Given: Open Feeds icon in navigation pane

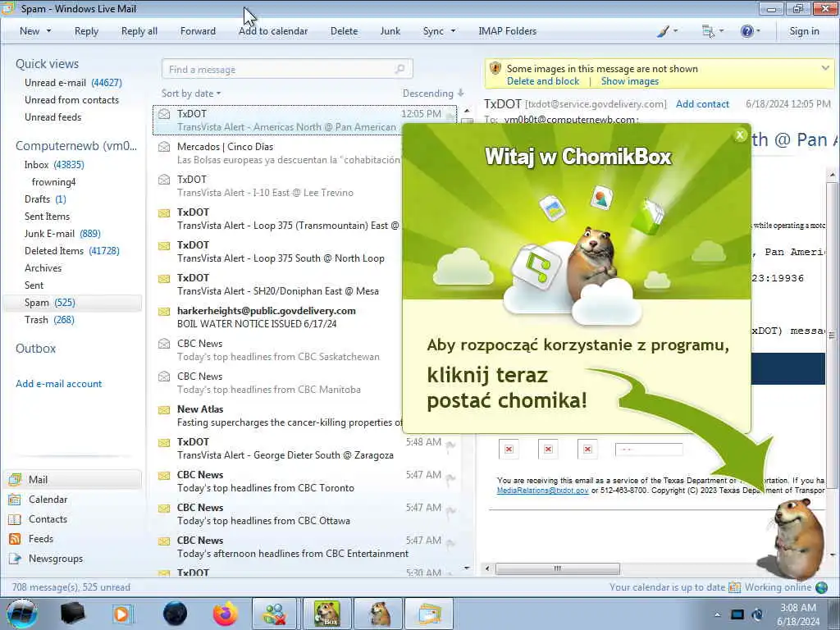Looking at the screenshot, I should [15, 539].
